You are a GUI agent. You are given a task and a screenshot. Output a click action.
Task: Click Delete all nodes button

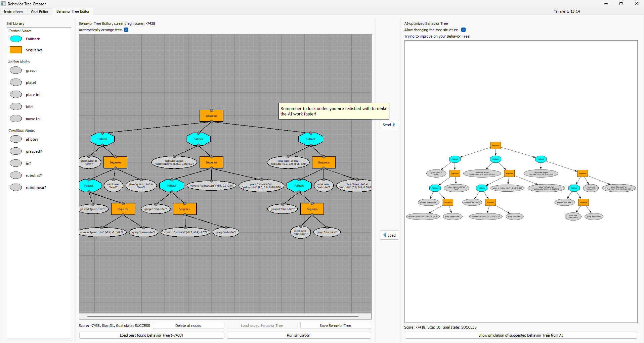click(x=188, y=326)
